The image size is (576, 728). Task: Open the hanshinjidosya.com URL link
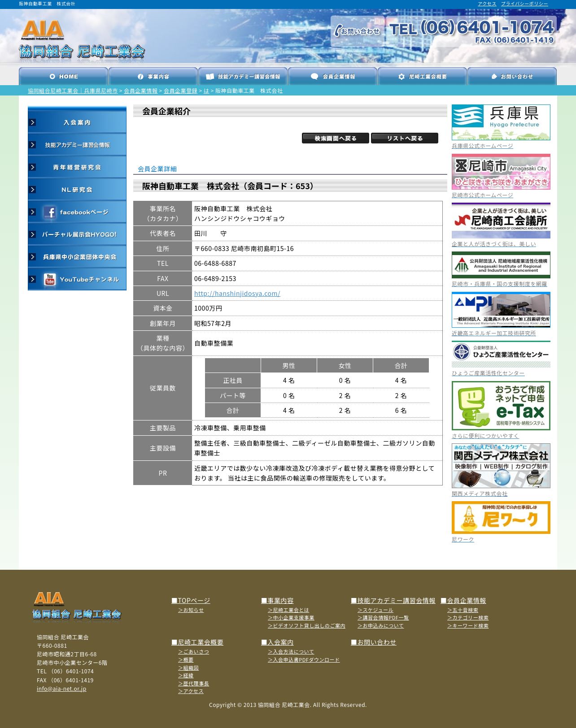(237, 293)
